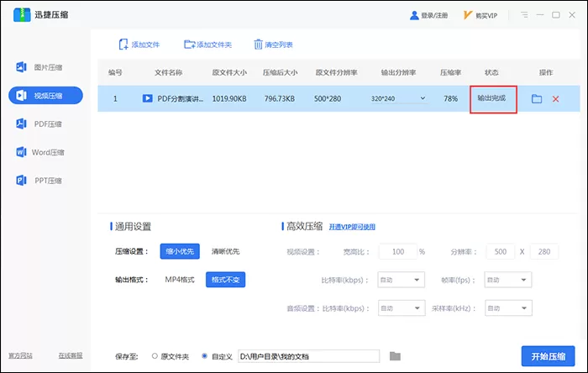Click the 输出完成 status cell
This screenshot has height=373, width=588.
[x=491, y=98]
